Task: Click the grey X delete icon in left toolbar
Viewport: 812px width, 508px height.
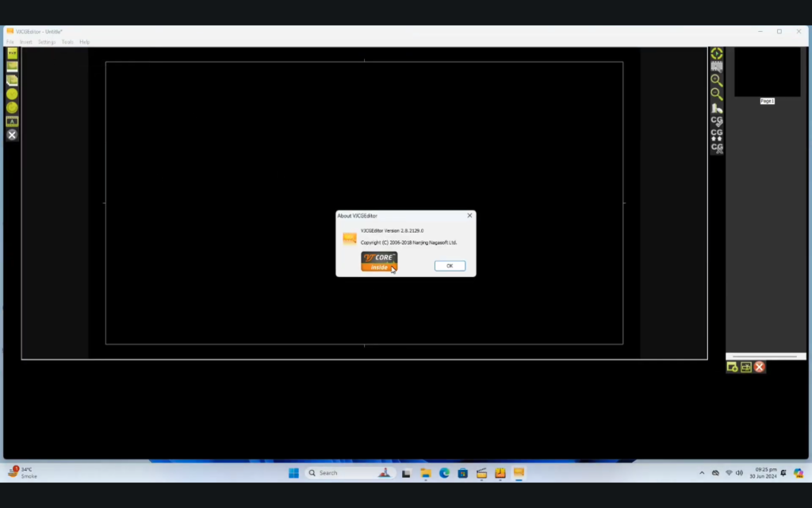Action: [12, 135]
